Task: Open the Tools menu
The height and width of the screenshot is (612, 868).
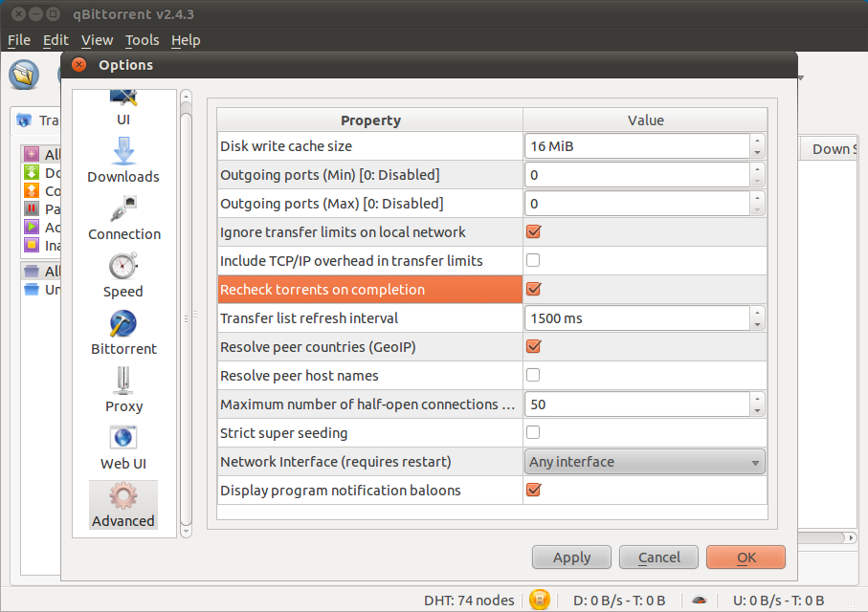Action: coord(143,40)
